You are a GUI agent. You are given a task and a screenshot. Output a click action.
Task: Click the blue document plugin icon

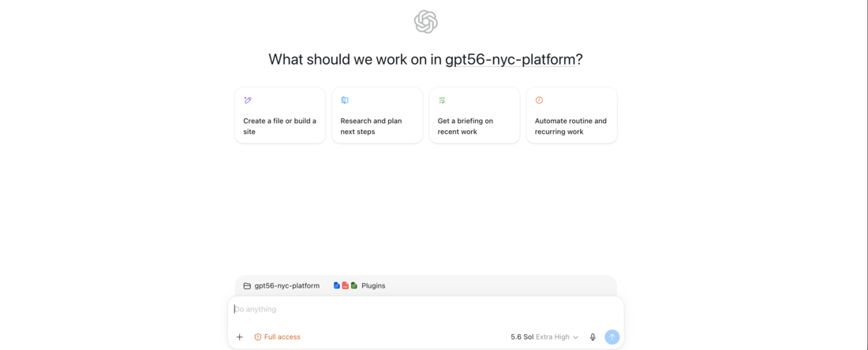[337, 286]
